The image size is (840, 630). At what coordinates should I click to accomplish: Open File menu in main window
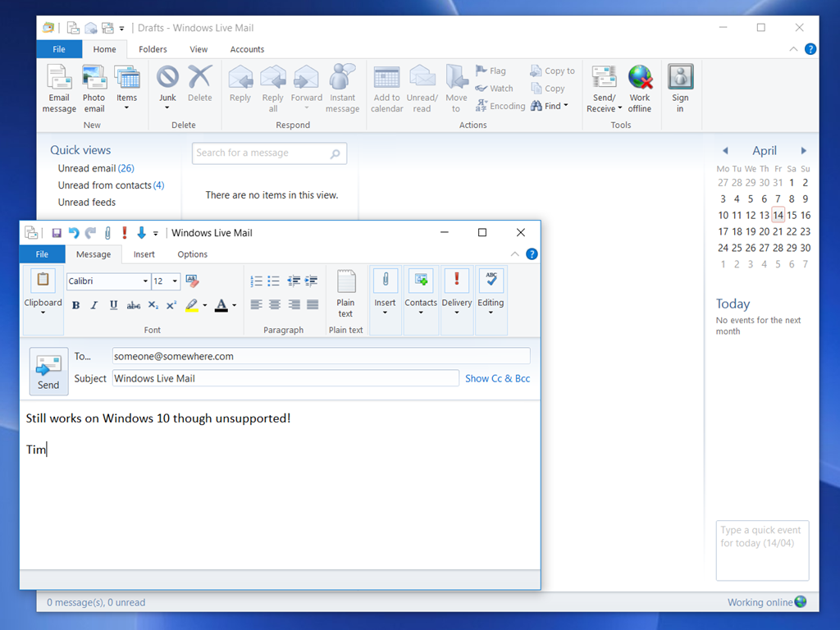pyautogui.click(x=59, y=49)
